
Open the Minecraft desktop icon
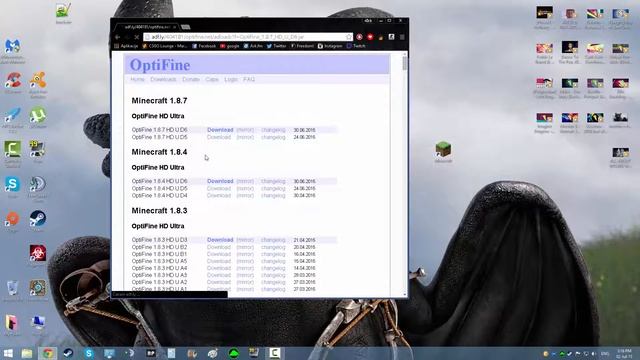point(443,152)
